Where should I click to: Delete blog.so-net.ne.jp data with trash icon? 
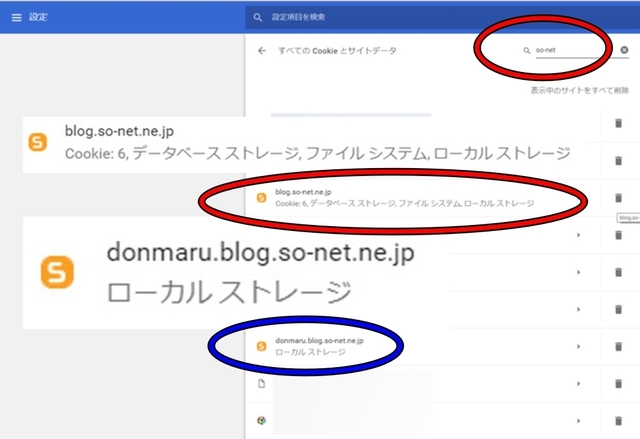pyautogui.click(x=618, y=198)
